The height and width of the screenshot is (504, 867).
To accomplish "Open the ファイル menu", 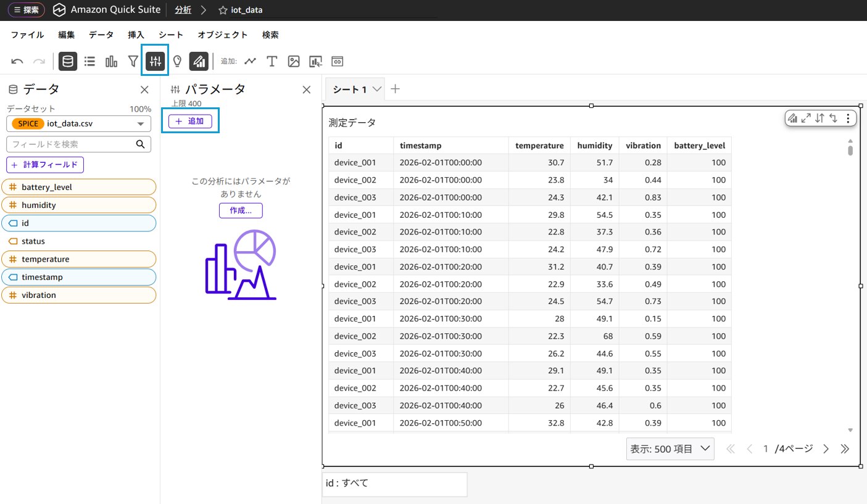I will [27, 35].
